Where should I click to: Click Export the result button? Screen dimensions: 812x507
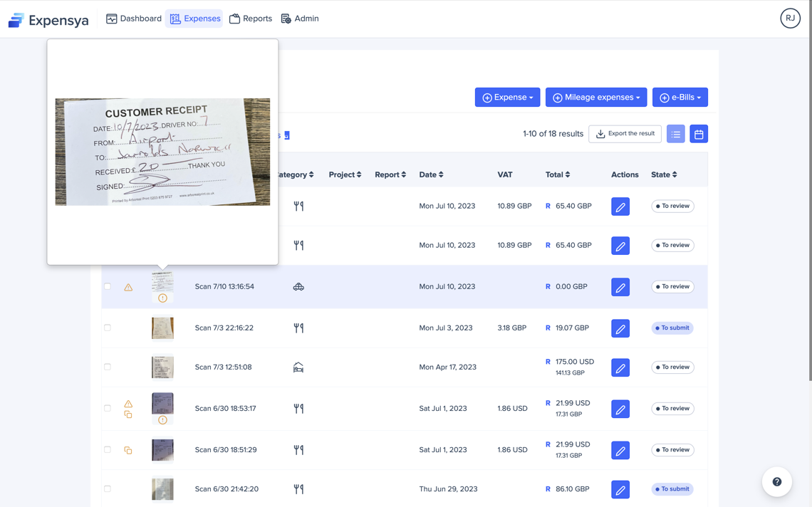tap(625, 134)
